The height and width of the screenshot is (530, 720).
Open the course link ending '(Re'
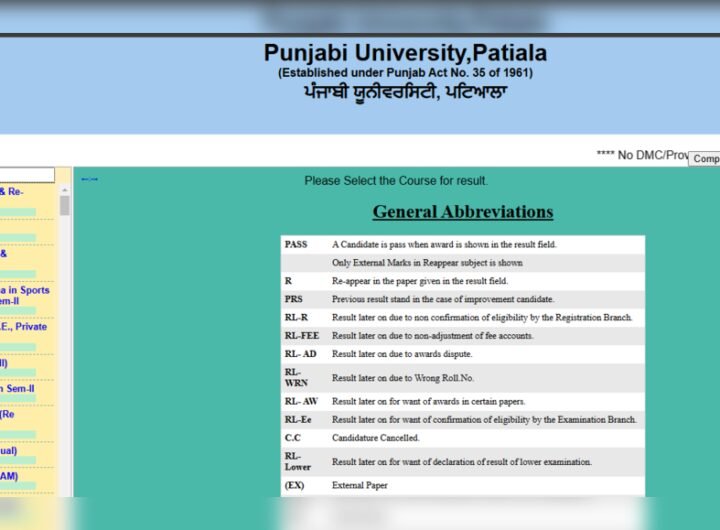click(x=7, y=414)
